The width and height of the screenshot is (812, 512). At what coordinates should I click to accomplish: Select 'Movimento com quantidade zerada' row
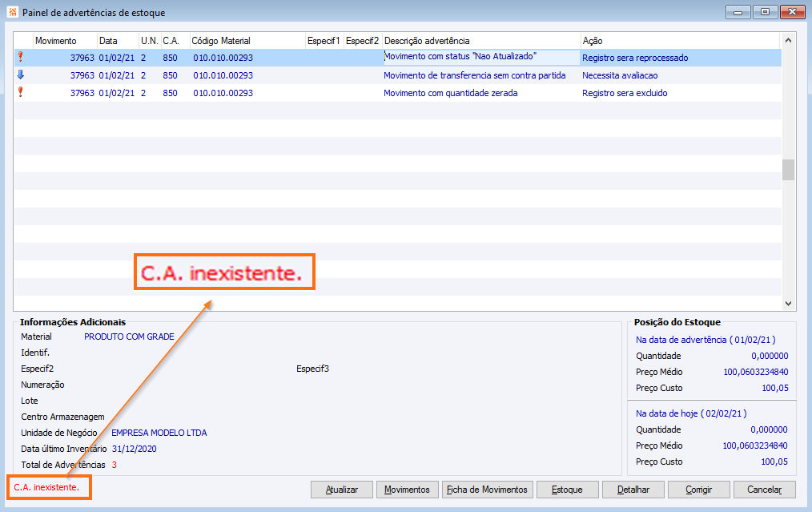(x=398, y=93)
